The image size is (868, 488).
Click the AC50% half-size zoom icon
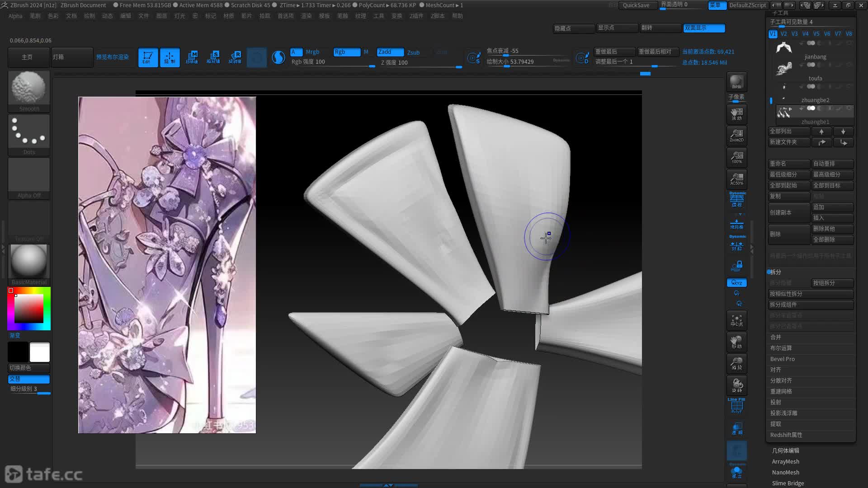tap(736, 179)
